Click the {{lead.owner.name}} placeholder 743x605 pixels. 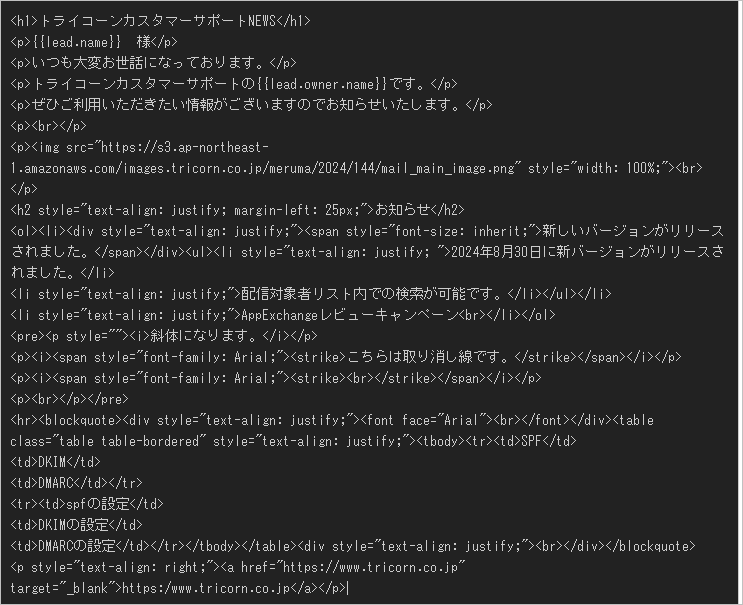tap(323, 84)
